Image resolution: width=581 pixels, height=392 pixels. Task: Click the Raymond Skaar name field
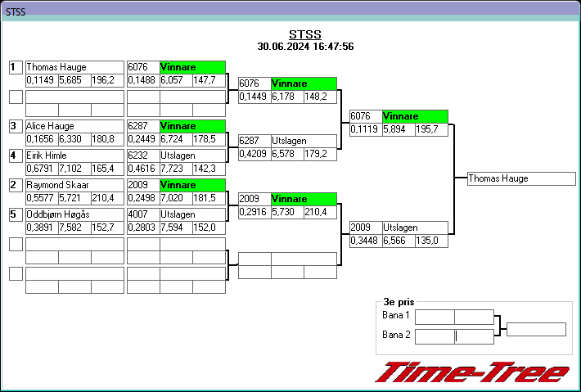(x=74, y=185)
